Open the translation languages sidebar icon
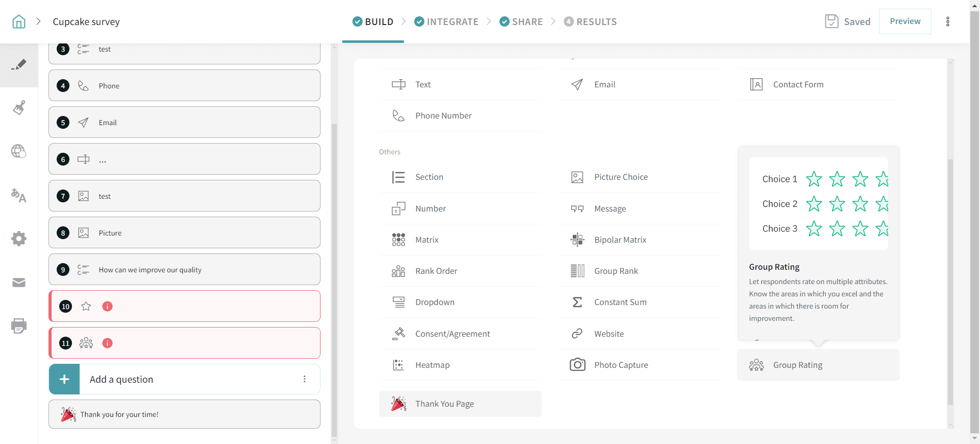Screen dimensions: 980x444 coord(19,195)
